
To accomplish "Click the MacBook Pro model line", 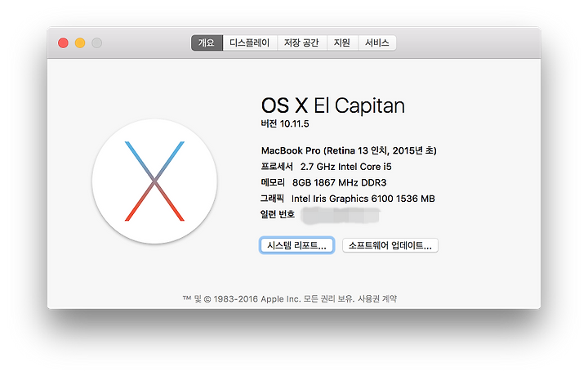I will [349, 150].
